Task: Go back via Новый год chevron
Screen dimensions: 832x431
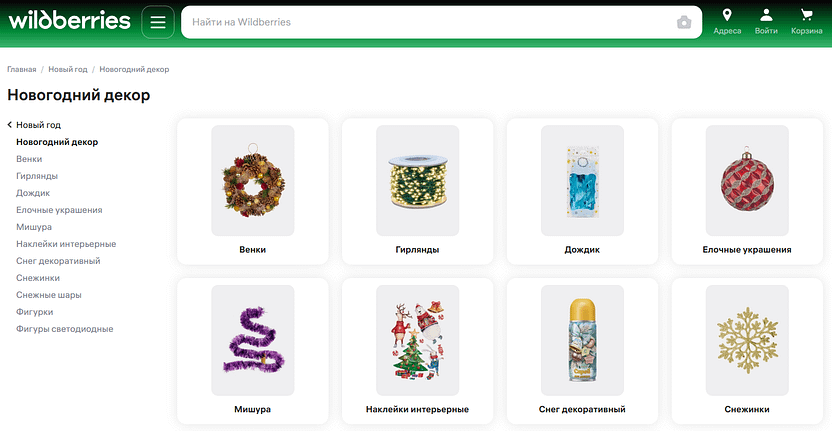Action: (x=10, y=125)
